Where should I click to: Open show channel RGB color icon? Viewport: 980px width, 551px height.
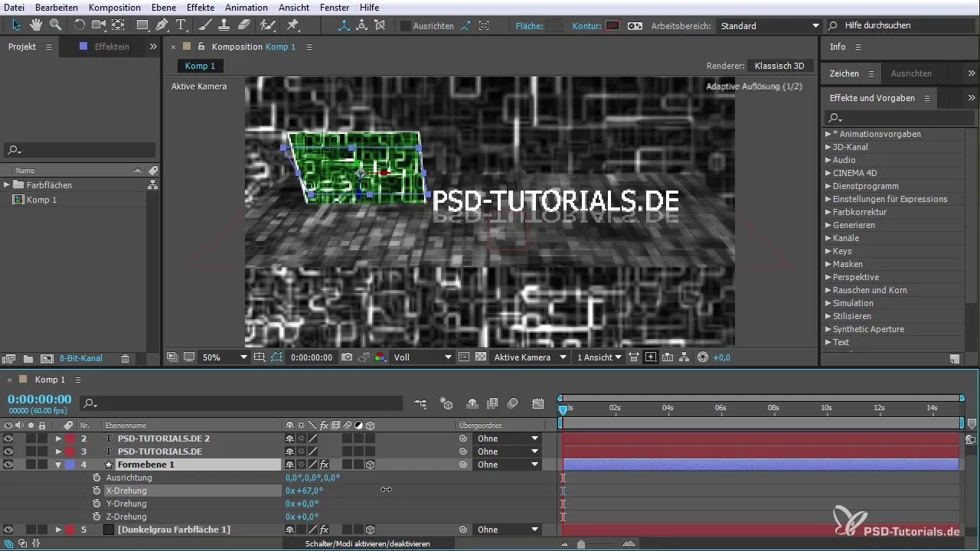[381, 357]
